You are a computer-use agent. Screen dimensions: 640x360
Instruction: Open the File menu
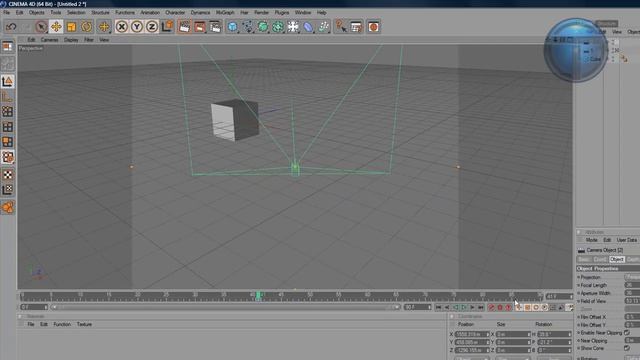click(x=7, y=13)
